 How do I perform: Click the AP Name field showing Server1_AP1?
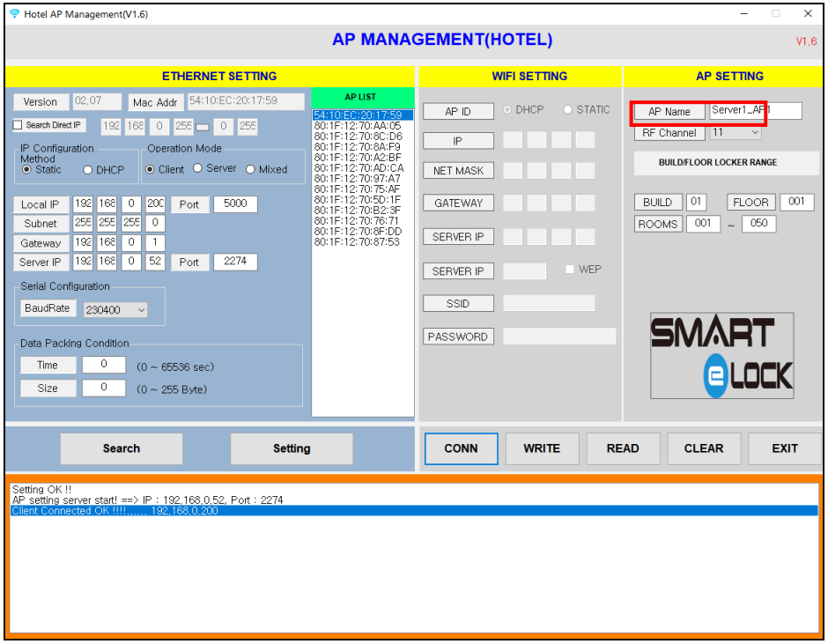click(x=756, y=111)
